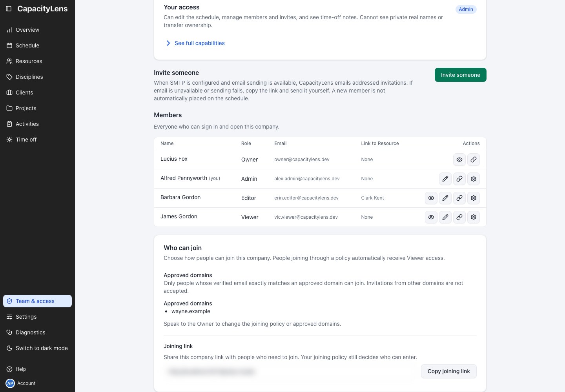Click Clark Kent linked resource cell
Image resolution: width=565 pixels, height=392 pixels.
pyautogui.click(x=372, y=198)
